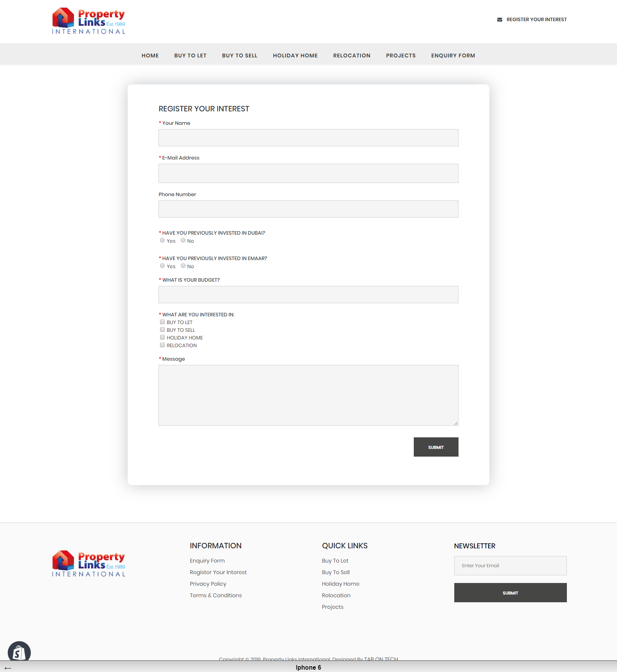617x672 pixels.
Task: Select Yes for previously invested in Dubai
Action: click(x=162, y=240)
